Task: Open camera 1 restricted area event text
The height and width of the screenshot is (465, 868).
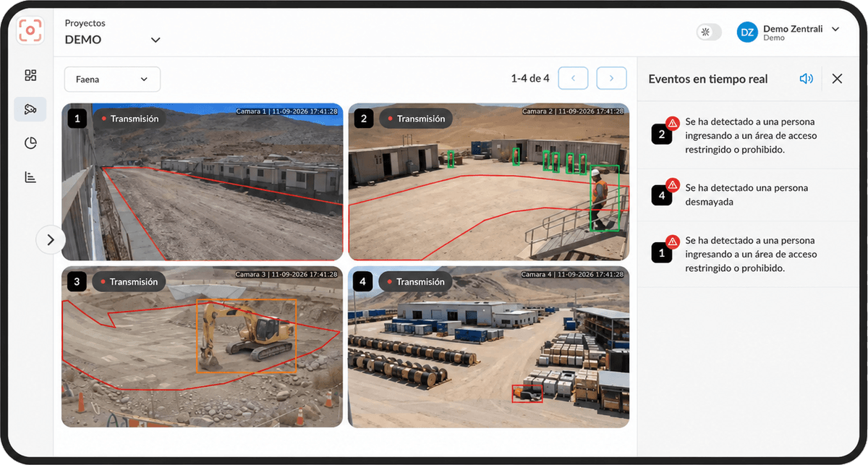Action: point(751,254)
